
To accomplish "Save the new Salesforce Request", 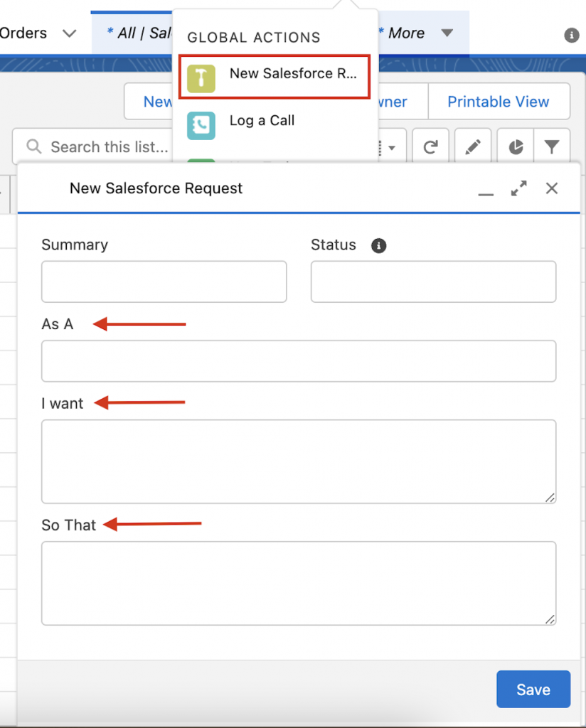I will [533, 689].
